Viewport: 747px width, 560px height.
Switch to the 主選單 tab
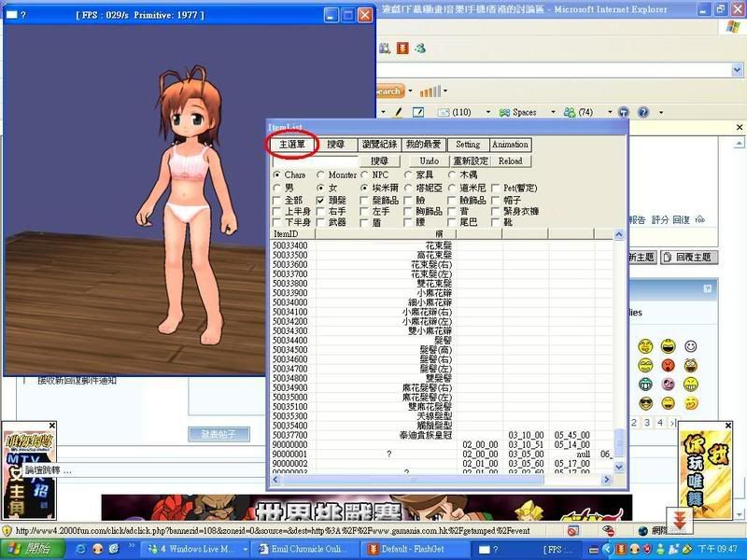293,145
